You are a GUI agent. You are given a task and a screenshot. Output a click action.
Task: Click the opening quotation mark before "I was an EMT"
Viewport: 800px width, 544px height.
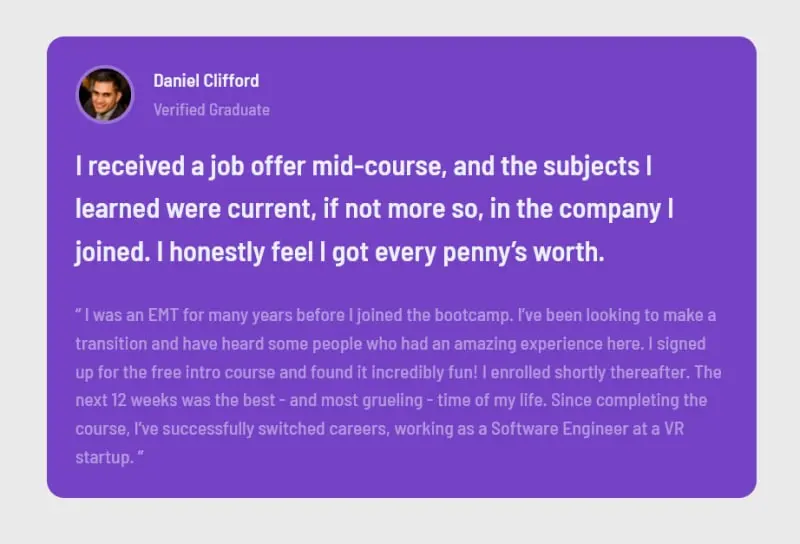click(x=78, y=316)
